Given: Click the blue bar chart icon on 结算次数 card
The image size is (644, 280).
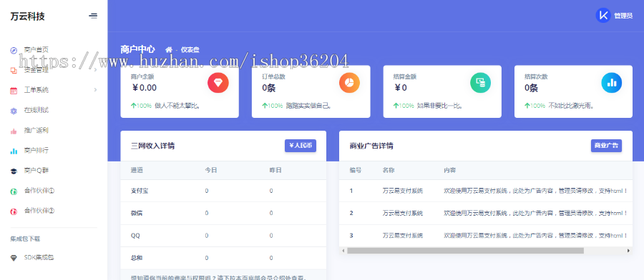Looking at the screenshot, I should pos(612,83).
